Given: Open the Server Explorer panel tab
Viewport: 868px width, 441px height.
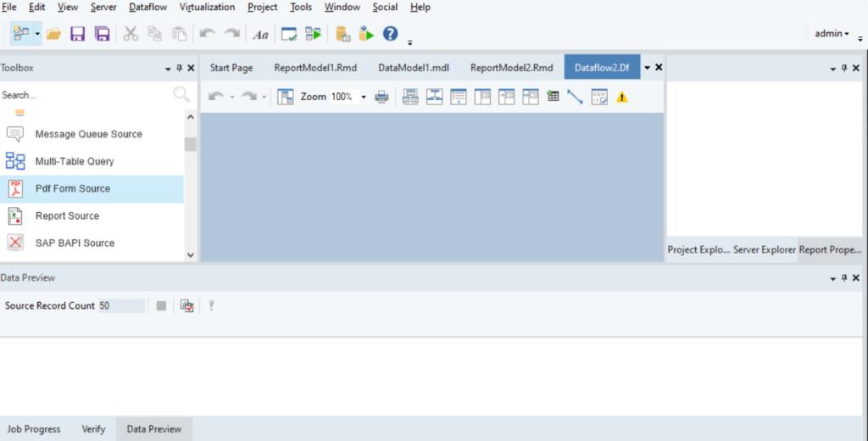Looking at the screenshot, I should pyautogui.click(x=764, y=250).
